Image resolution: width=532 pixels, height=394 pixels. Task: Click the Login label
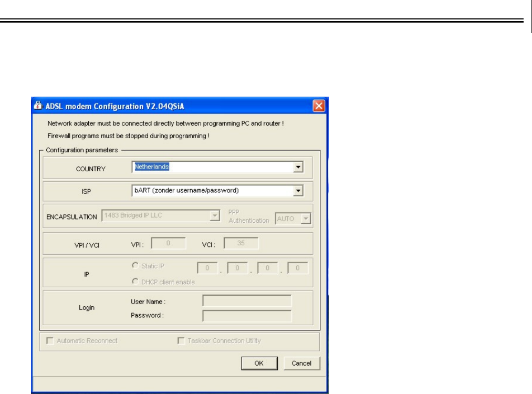point(87,307)
